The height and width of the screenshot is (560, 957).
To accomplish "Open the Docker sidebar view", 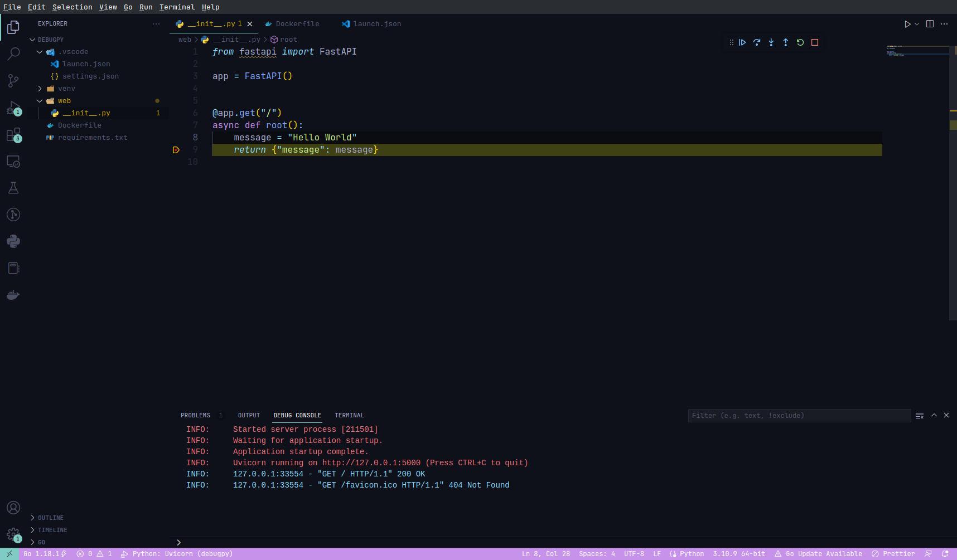I will (x=13, y=295).
